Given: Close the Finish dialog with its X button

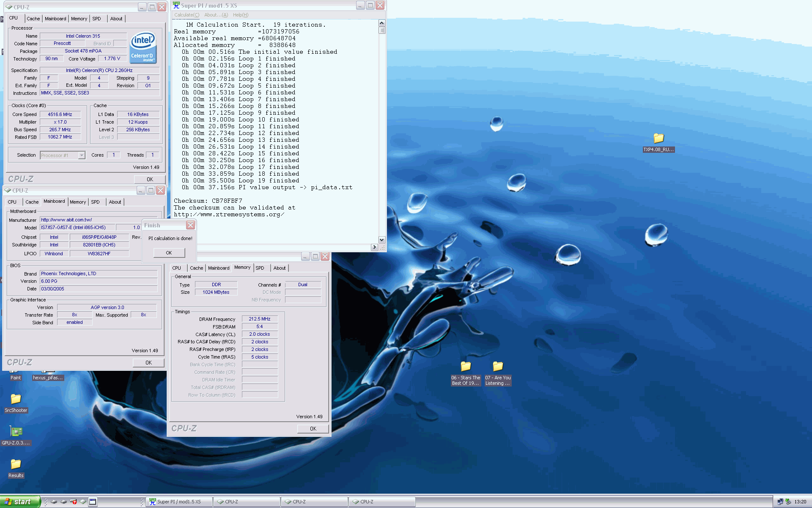Looking at the screenshot, I should pos(190,225).
